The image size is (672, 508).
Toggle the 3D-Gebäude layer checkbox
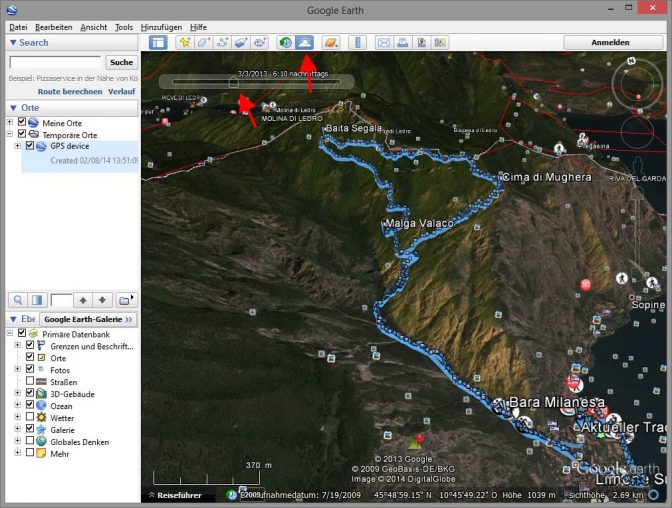pyautogui.click(x=30, y=393)
